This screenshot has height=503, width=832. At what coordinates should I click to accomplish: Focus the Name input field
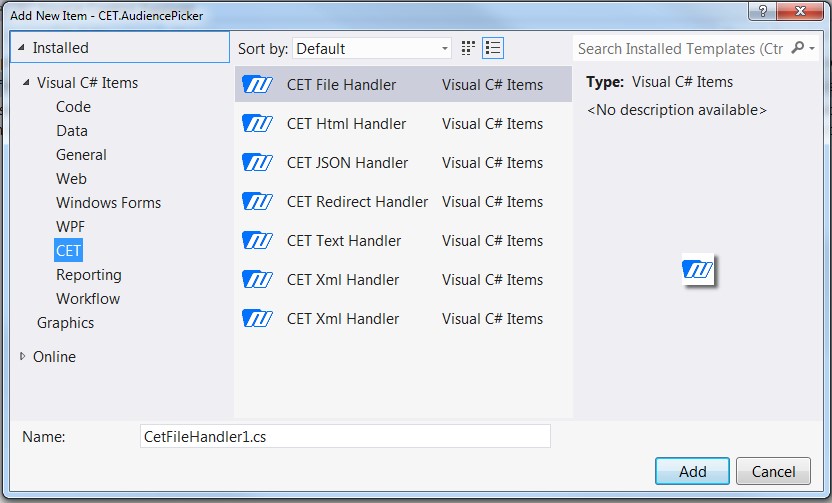pyautogui.click(x=345, y=436)
